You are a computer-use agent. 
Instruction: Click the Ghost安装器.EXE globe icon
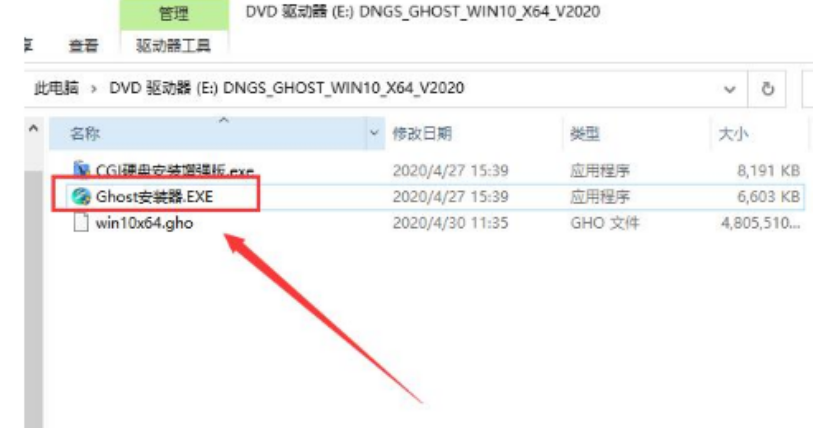pyautogui.click(x=81, y=197)
